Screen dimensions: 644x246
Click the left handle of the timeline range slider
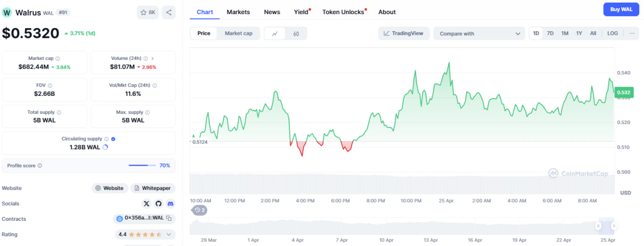point(599,226)
